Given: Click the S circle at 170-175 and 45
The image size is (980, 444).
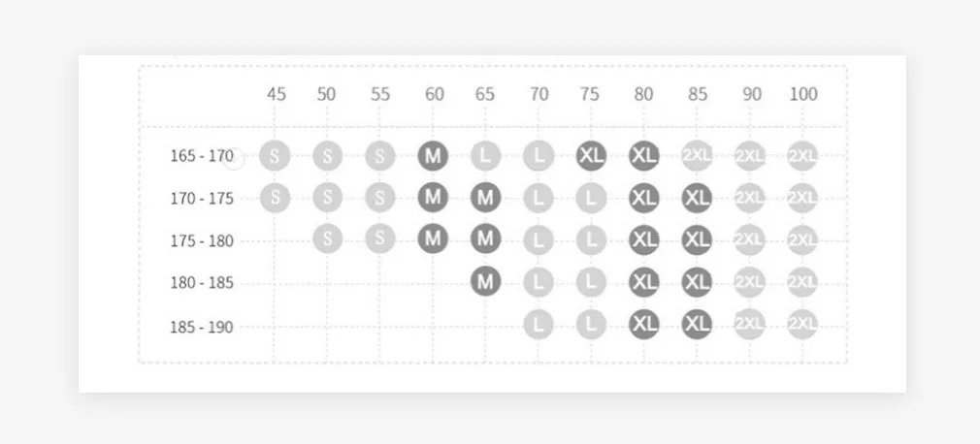Looking at the screenshot, I should [275, 198].
